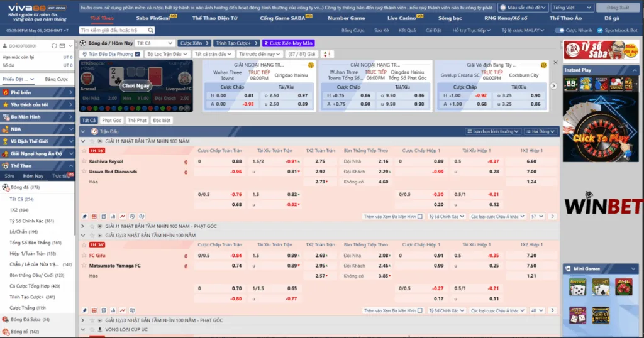Favorite star for Matsumoto Yamaga FC

[84, 266]
